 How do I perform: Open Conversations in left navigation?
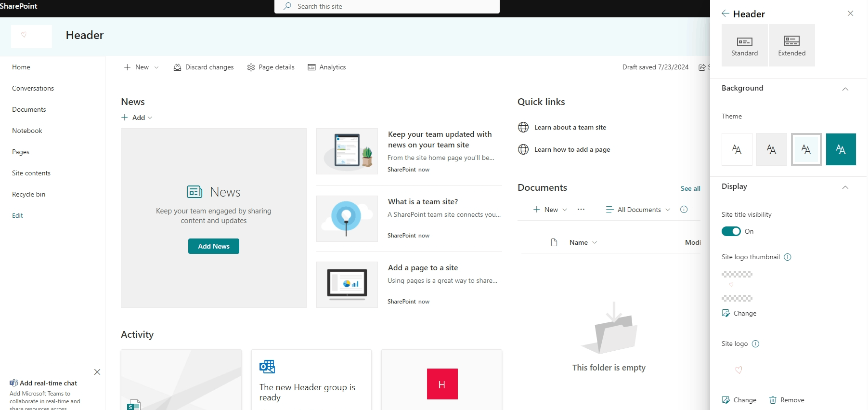33,88
